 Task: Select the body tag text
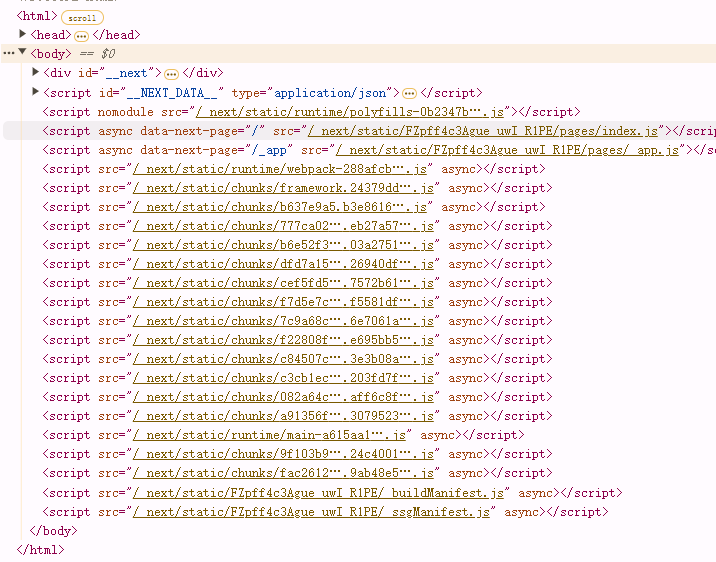51,54
